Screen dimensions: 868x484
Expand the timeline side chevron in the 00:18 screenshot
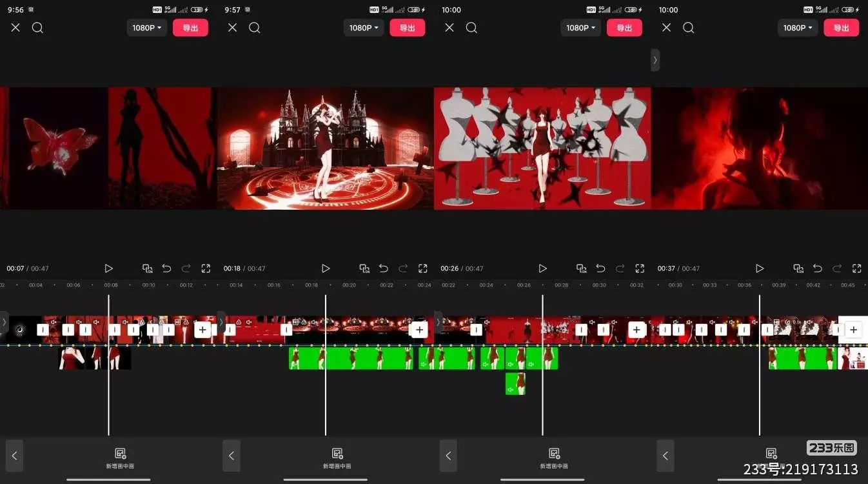221,321
